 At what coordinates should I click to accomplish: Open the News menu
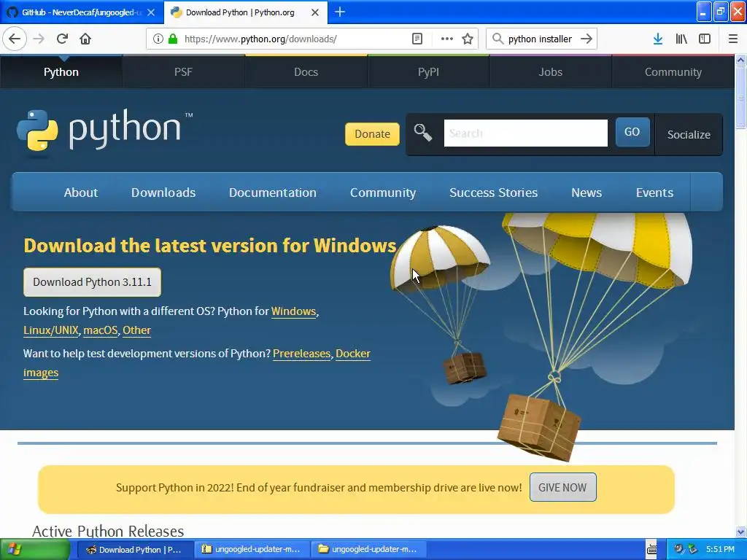click(587, 192)
